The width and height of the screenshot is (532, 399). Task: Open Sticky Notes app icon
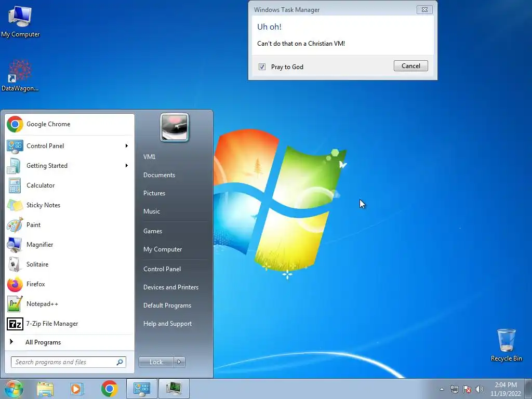click(x=15, y=205)
